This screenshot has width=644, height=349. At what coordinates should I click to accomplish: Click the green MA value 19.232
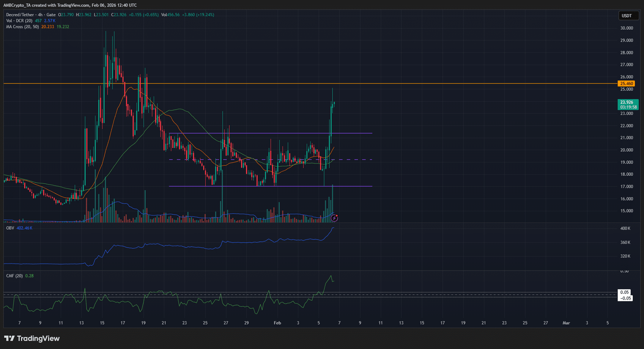tap(63, 27)
